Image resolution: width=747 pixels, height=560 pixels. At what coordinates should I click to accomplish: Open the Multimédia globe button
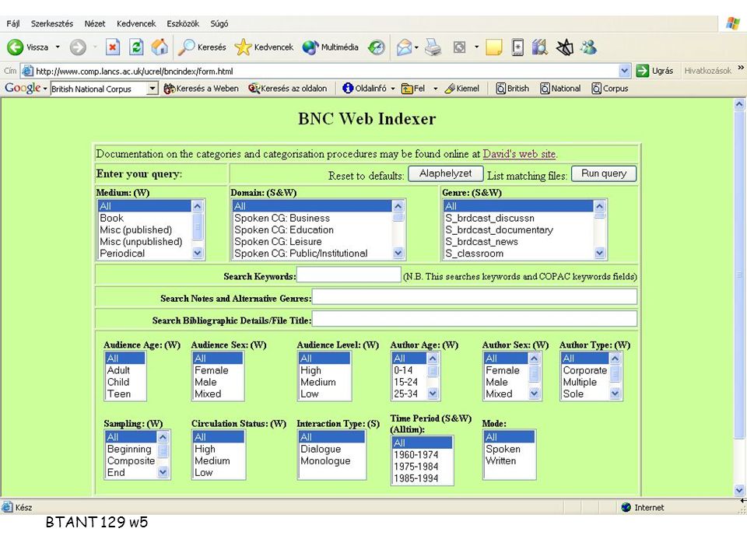tap(330, 47)
